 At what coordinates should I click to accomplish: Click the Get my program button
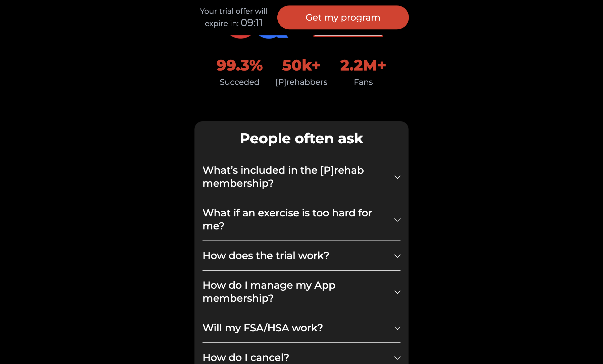click(x=343, y=18)
